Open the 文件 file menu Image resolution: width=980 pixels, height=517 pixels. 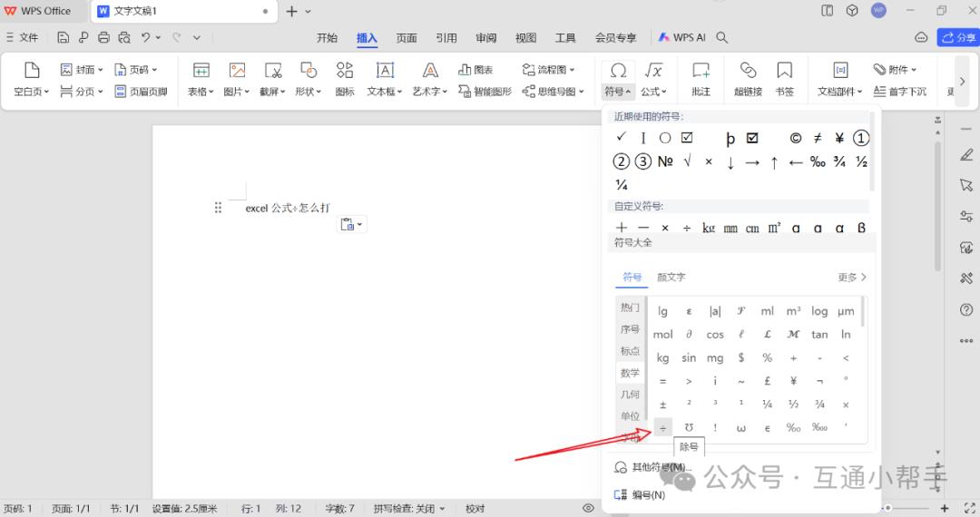(x=22, y=37)
